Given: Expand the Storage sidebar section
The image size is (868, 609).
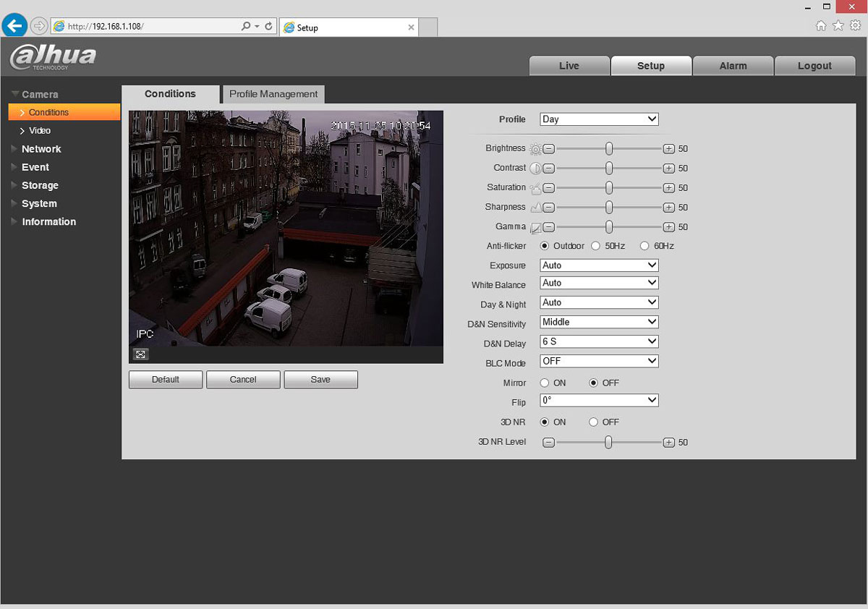Looking at the screenshot, I should point(40,186).
